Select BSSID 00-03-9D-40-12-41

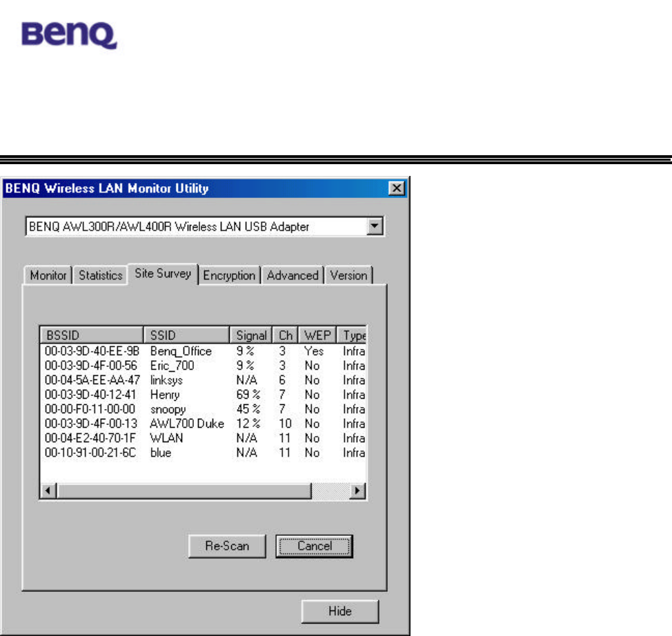click(x=90, y=395)
